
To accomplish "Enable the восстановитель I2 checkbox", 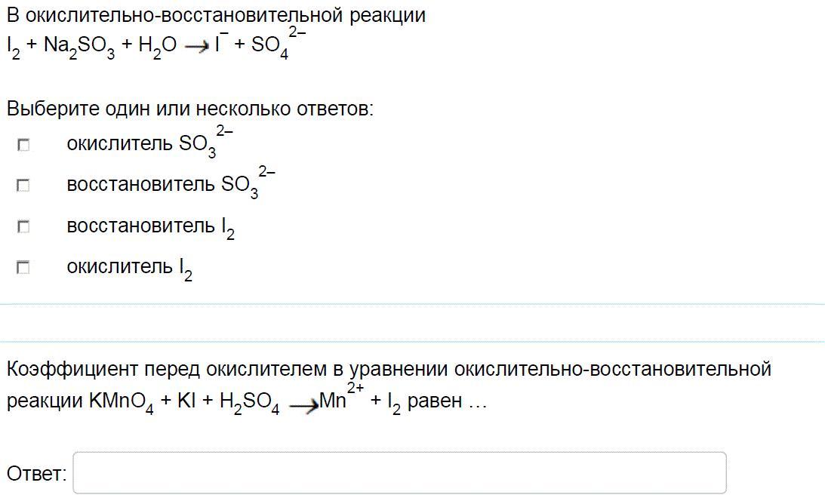I will pyautogui.click(x=23, y=226).
